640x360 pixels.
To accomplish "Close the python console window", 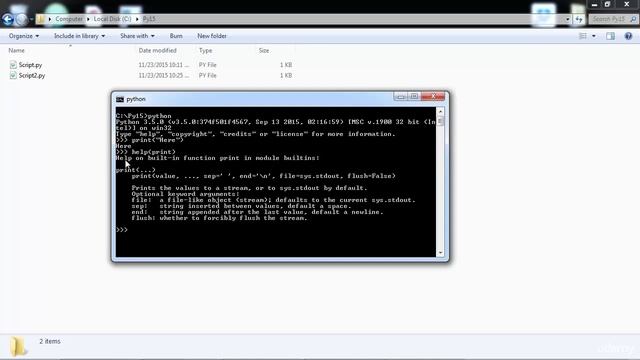I will click(x=433, y=96).
